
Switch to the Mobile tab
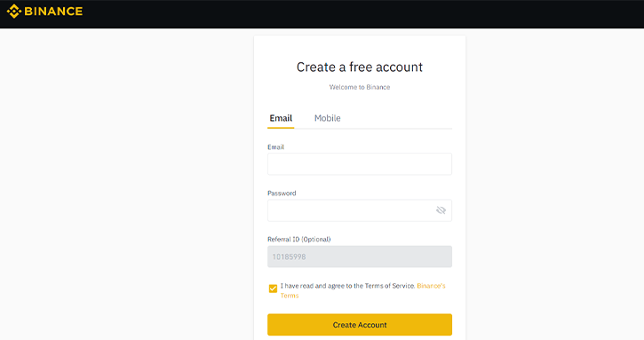coord(328,118)
